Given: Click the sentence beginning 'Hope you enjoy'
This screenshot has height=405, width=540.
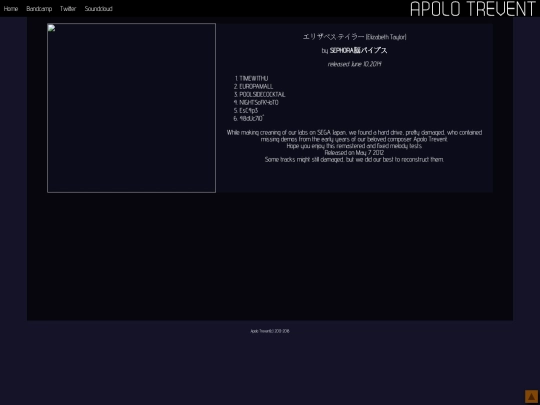Looking at the screenshot, I should click(x=354, y=146).
